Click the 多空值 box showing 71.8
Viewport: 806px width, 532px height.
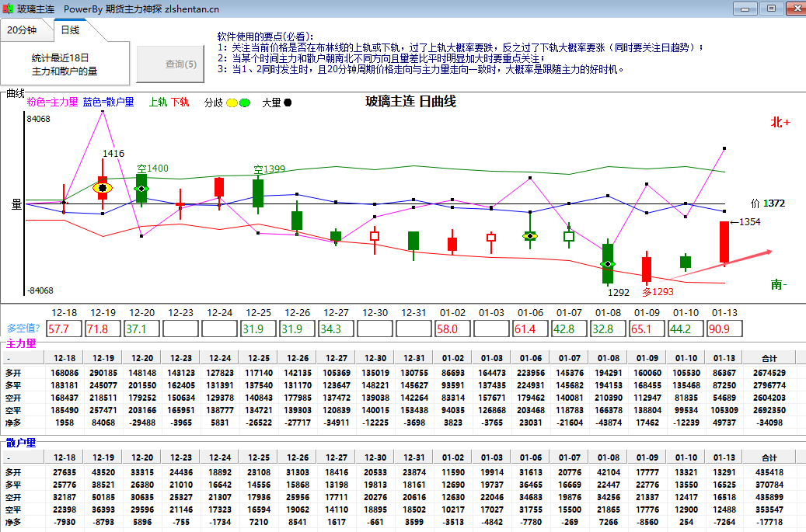coord(103,329)
